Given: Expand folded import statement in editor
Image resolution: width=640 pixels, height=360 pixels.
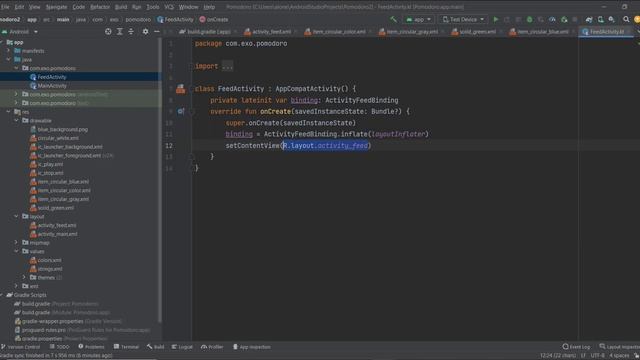Looking at the screenshot, I should pos(227,66).
